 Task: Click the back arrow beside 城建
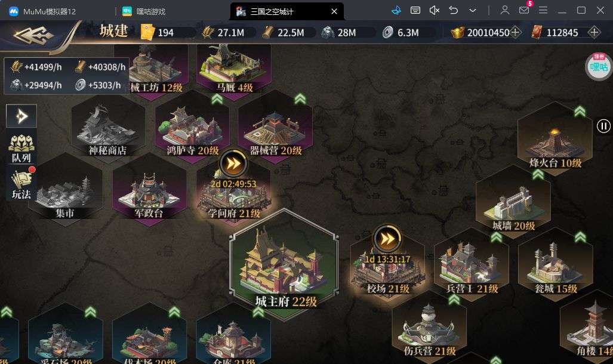tap(33, 36)
